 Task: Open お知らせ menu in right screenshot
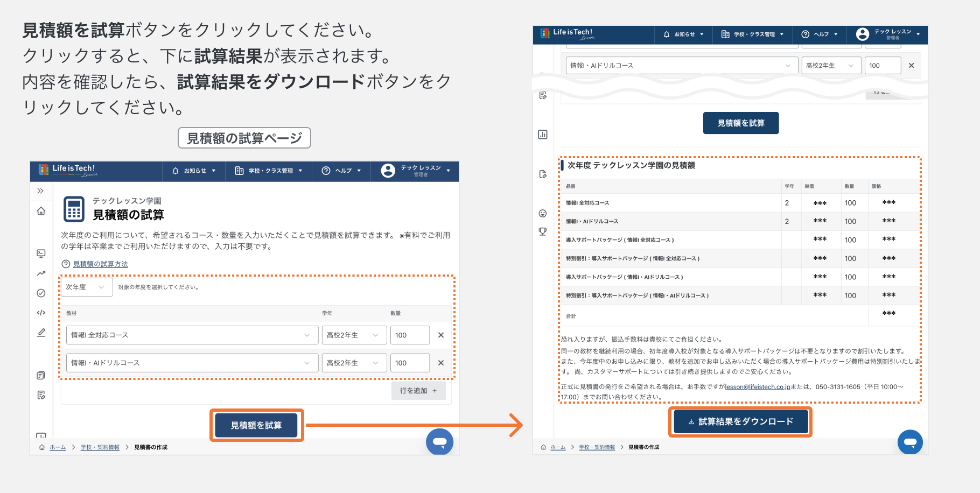pos(683,34)
